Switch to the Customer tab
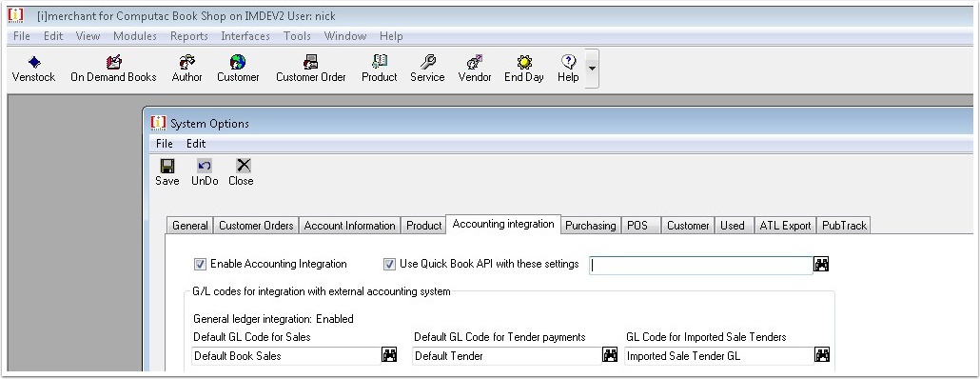 tap(688, 226)
